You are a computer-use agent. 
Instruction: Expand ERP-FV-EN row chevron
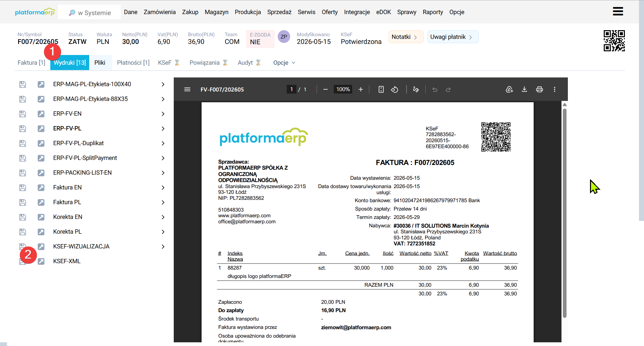pyautogui.click(x=163, y=114)
